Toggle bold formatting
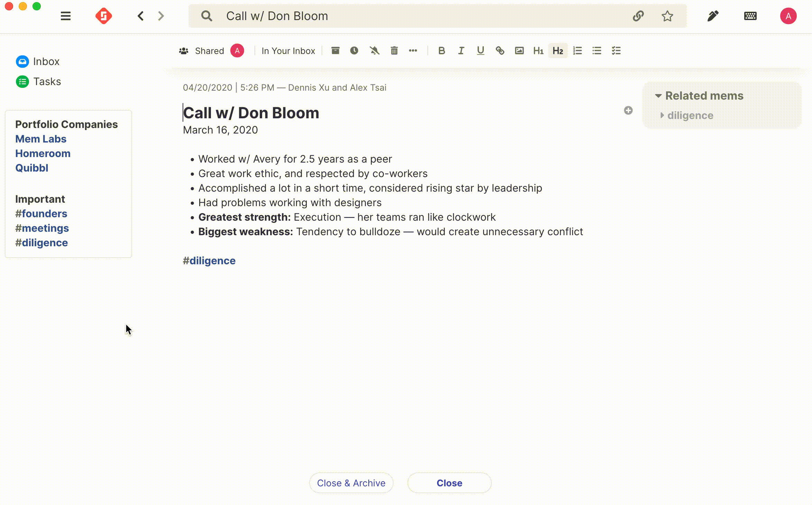The height and width of the screenshot is (505, 812). pos(442,50)
